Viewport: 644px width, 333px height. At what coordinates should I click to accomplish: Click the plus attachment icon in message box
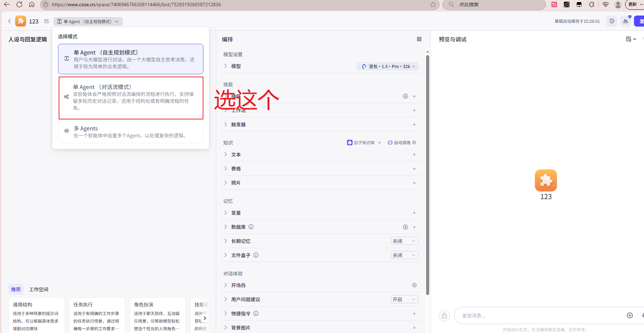point(629,315)
